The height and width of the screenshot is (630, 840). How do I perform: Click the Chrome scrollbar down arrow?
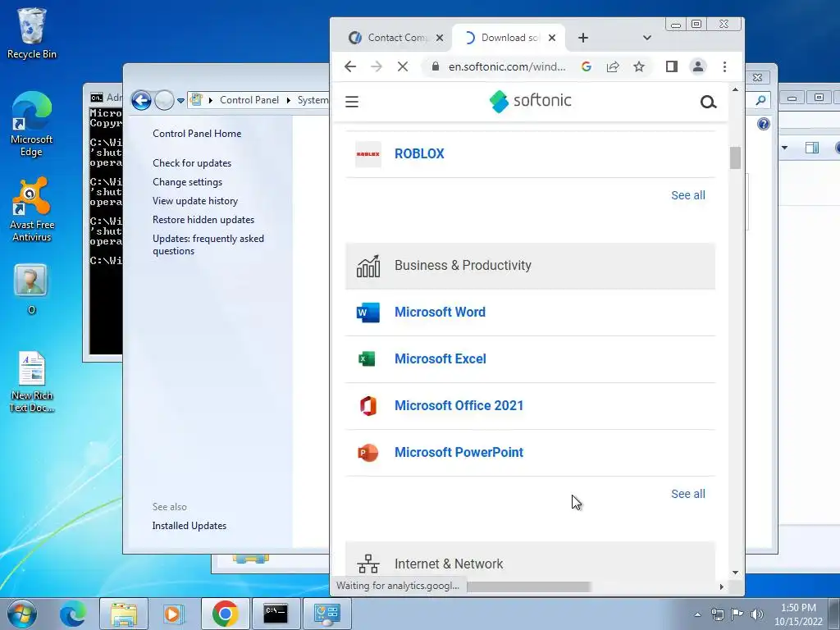click(x=735, y=573)
